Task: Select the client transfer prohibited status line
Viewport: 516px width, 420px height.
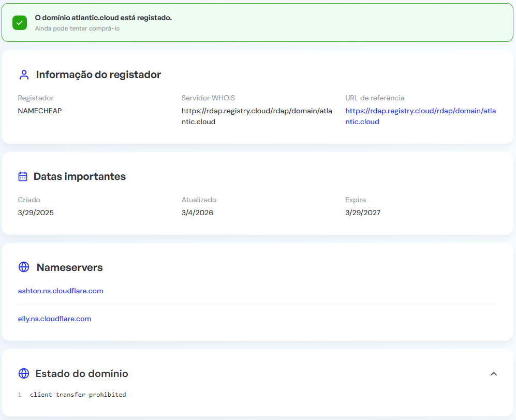Action: (78, 394)
